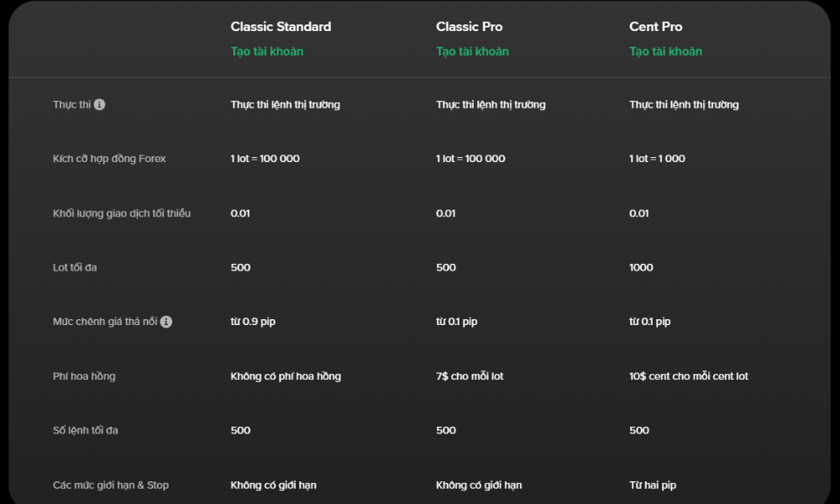Click the Số lệnh tối đa row label
The height and width of the screenshot is (504, 840).
pos(85,430)
